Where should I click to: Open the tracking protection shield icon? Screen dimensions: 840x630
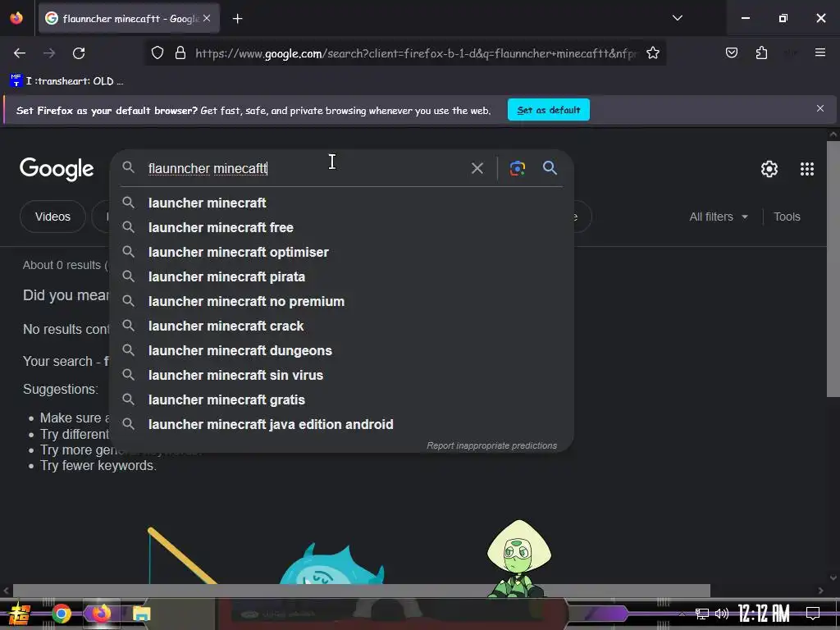[x=157, y=53]
